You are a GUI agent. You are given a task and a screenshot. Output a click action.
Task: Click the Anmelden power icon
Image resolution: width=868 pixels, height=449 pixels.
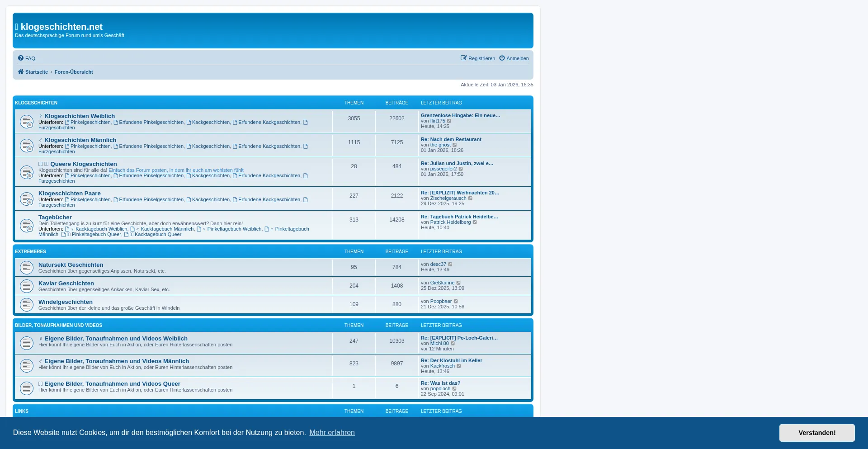(502, 58)
